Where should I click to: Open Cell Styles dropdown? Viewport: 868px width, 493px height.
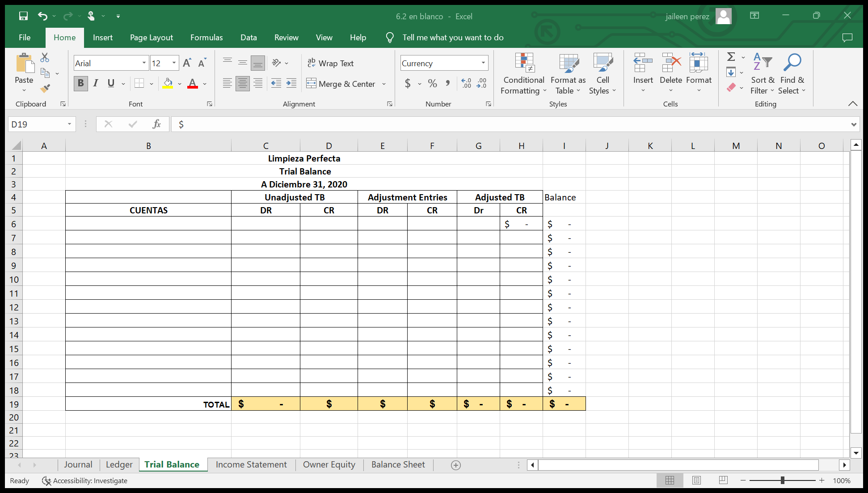pyautogui.click(x=603, y=74)
